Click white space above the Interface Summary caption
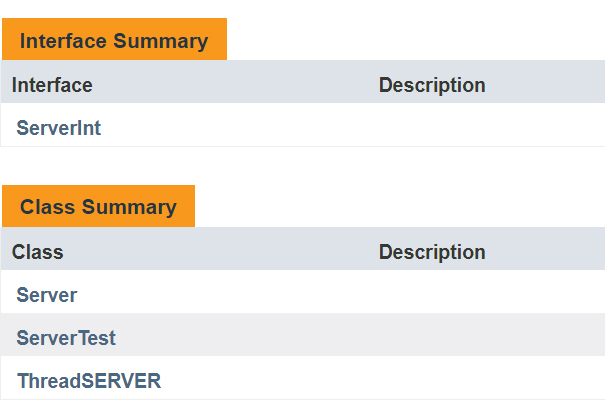This screenshot has height=405, width=605. 302,9
